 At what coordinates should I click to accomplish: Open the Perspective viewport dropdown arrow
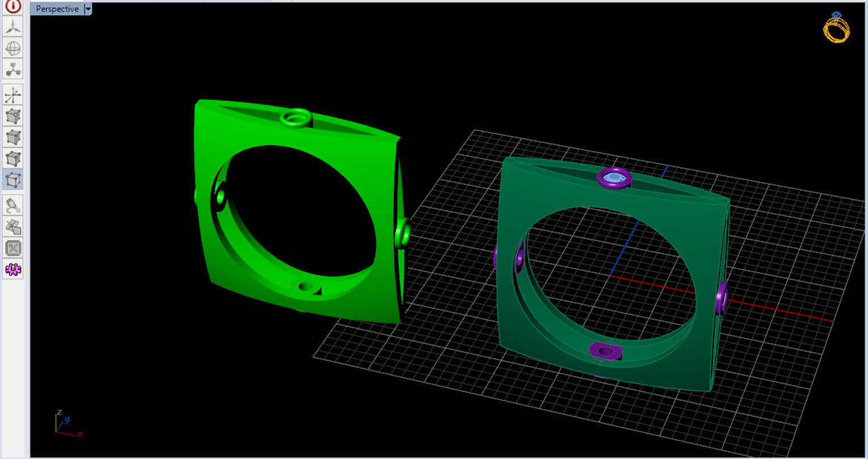[x=88, y=9]
